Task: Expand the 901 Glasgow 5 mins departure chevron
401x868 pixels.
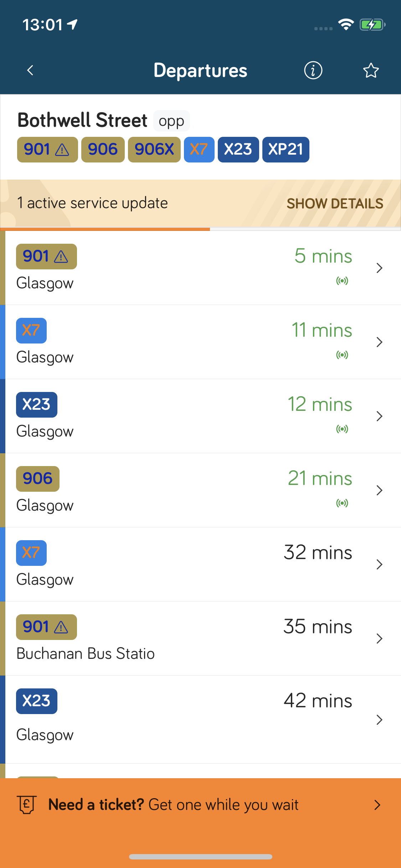Action: tap(379, 268)
